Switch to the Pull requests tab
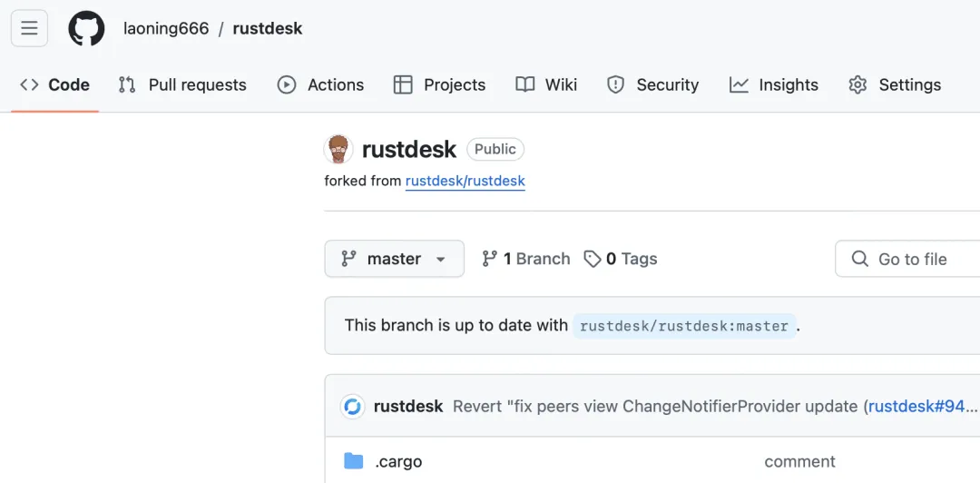The image size is (980, 483). [182, 84]
